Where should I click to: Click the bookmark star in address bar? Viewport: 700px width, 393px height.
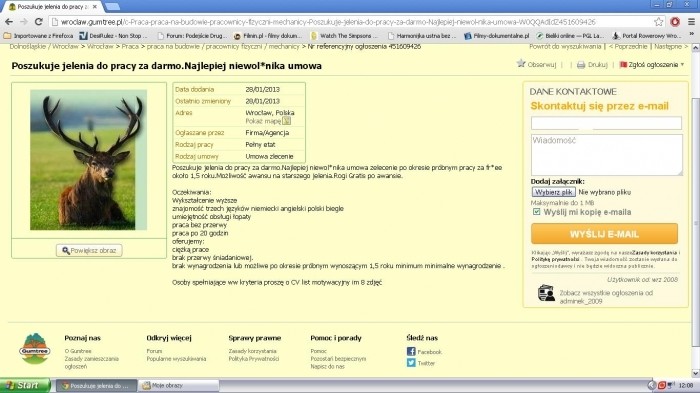(x=658, y=21)
